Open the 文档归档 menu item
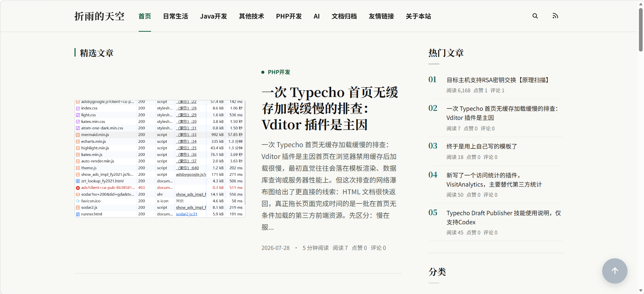The image size is (644, 294). click(x=344, y=16)
